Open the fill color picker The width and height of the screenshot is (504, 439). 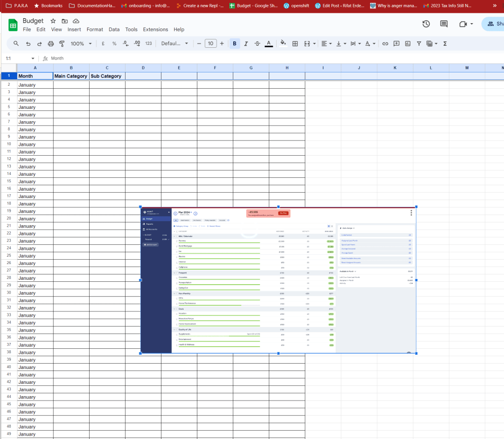[283, 43]
